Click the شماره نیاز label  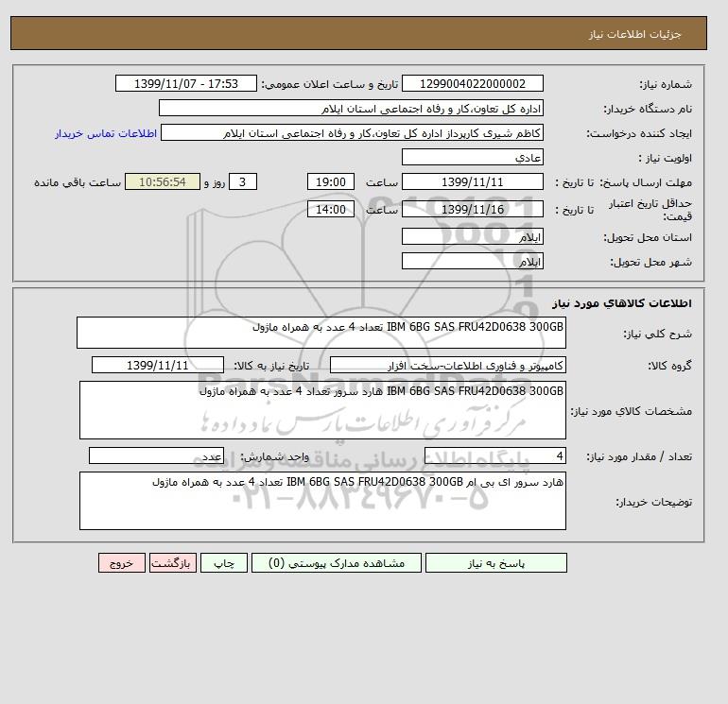(667, 84)
